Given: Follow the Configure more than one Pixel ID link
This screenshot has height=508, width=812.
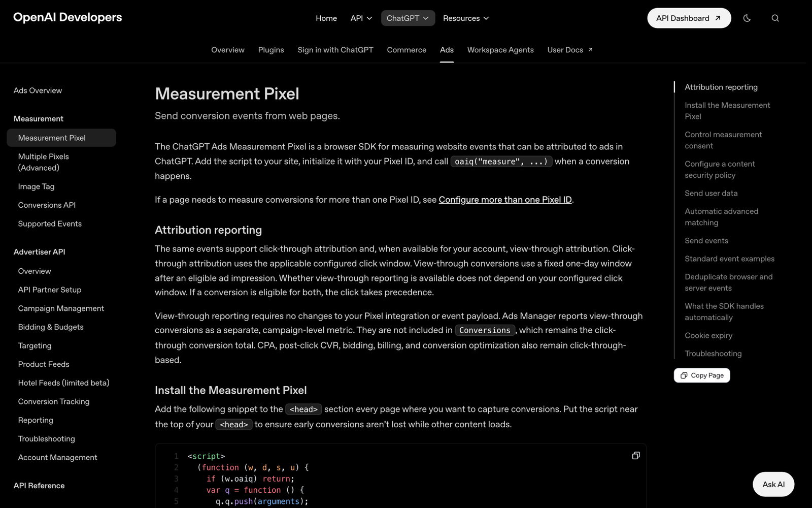Looking at the screenshot, I should (505, 200).
